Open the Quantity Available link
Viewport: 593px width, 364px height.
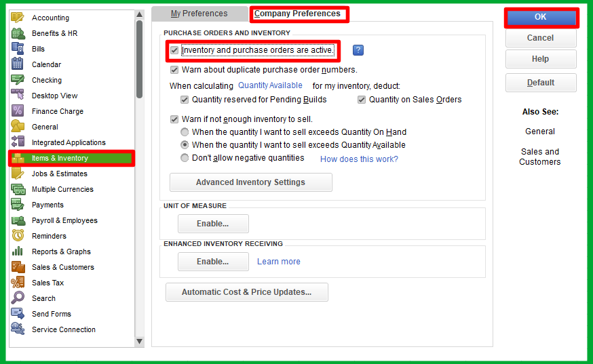(270, 85)
